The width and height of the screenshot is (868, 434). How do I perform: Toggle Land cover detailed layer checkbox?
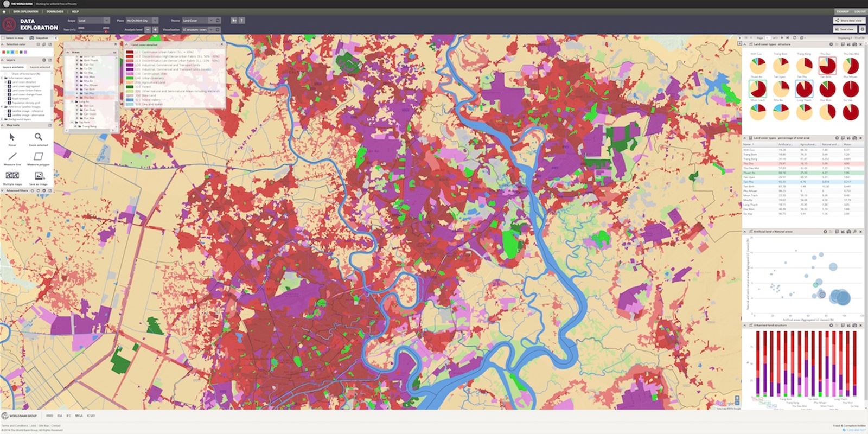(x=5, y=82)
